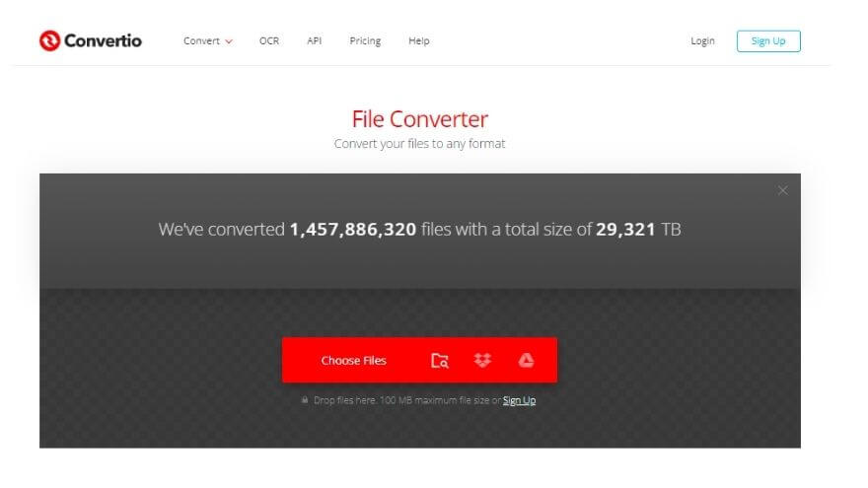Click the 1,457,886,320 files count
The width and height of the screenshot is (868, 488).
[352, 230]
